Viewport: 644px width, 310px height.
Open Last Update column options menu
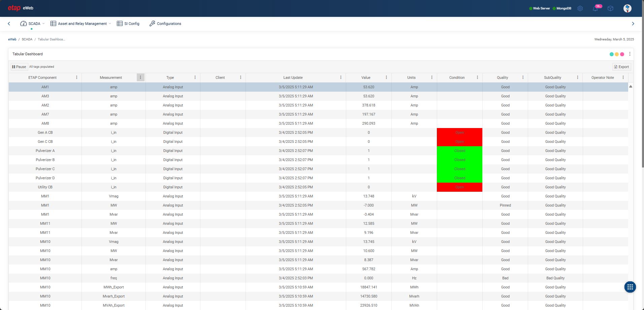point(341,77)
